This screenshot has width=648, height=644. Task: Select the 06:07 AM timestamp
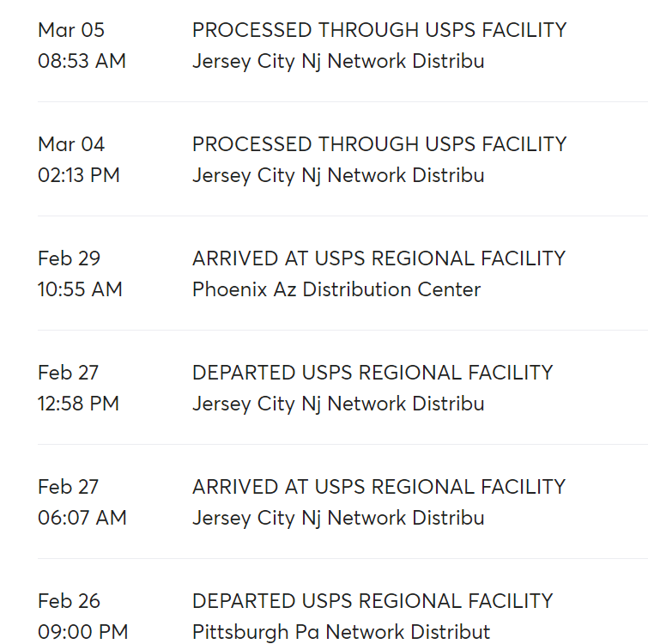click(82, 519)
